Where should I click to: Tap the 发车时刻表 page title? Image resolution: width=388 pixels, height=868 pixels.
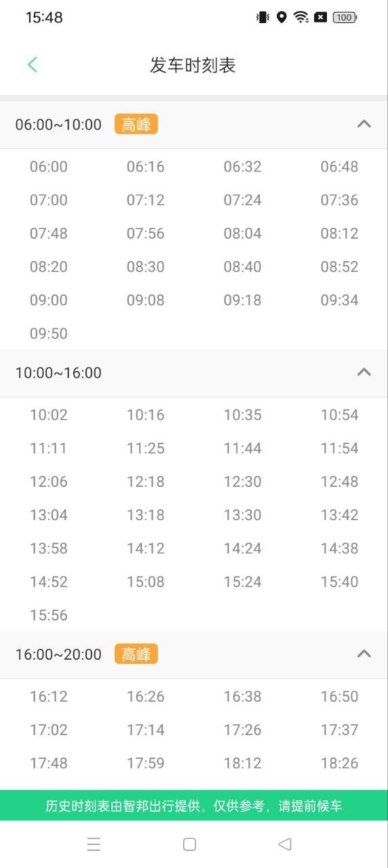point(193,65)
